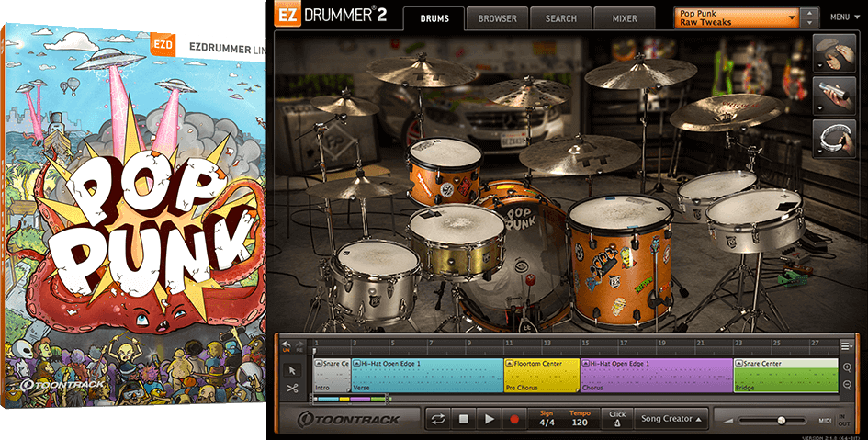
Task: Select the scissors split tool
Action: tap(293, 389)
